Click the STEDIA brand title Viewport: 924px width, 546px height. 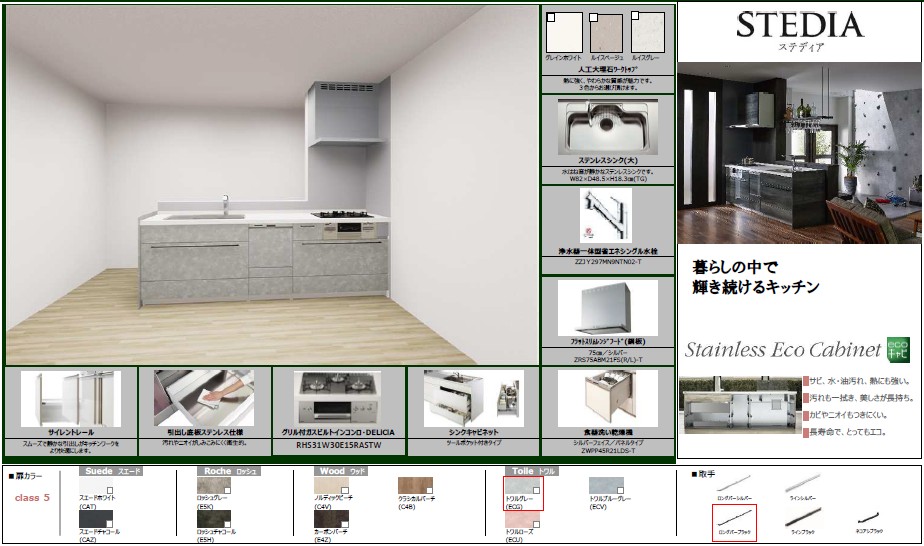799,25
